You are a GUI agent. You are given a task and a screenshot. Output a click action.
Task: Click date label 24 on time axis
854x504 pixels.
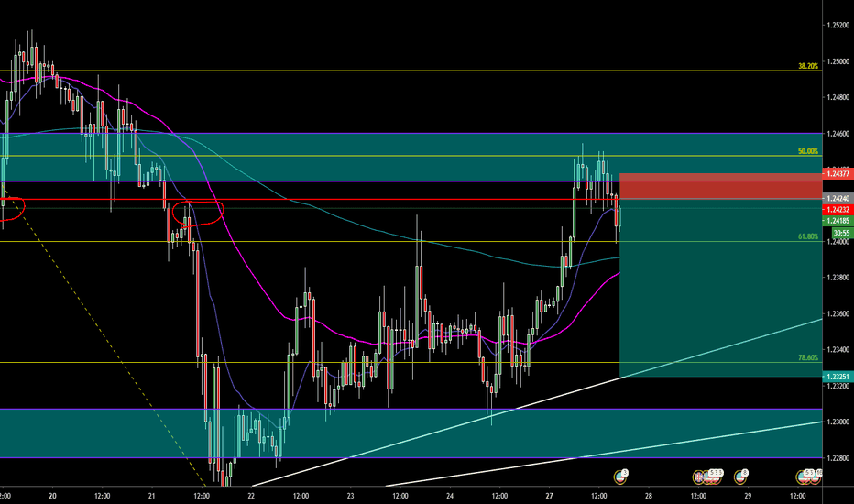click(450, 496)
